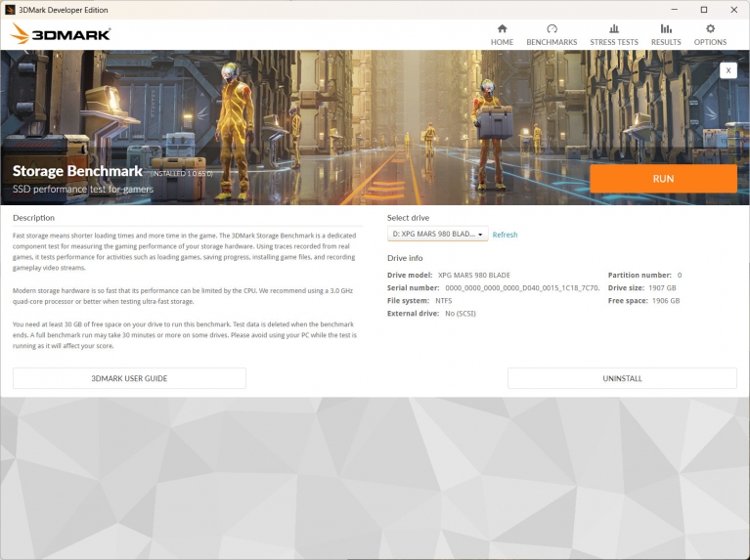Uninstall the Storage Benchmark
Image resolution: width=750 pixels, height=560 pixels.
[622, 378]
